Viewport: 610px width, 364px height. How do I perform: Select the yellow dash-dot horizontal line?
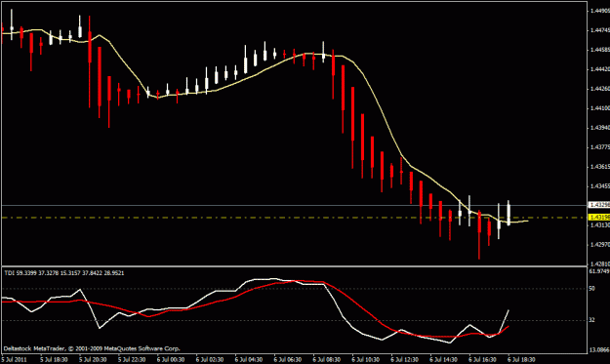click(x=294, y=218)
